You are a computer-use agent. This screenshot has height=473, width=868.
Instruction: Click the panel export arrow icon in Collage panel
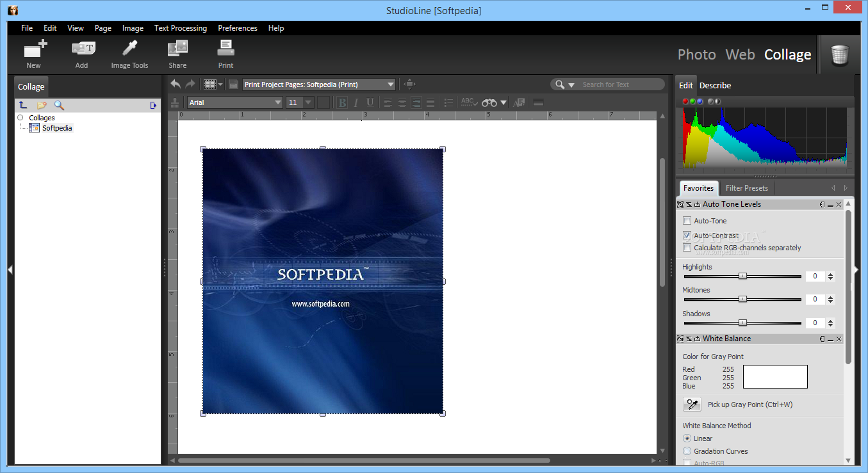(x=154, y=105)
